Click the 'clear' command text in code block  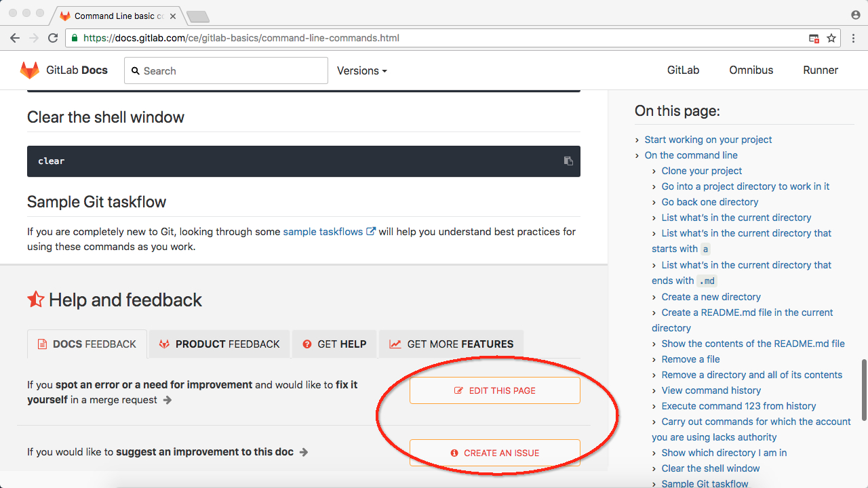[x=52, y=161]
